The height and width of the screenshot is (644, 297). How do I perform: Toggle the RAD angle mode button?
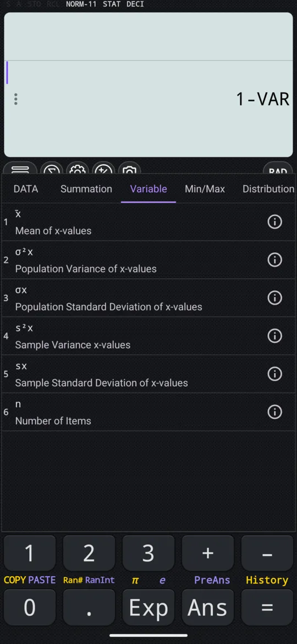point(278,169)
